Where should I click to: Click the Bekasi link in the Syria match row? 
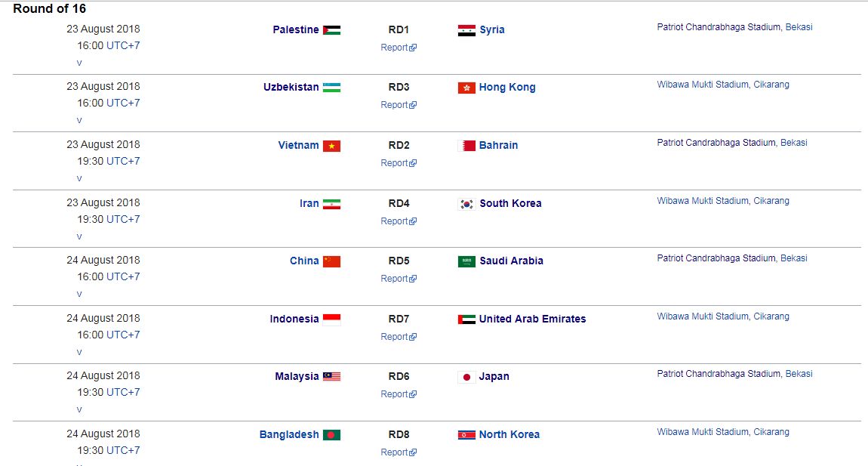[799, 27]
